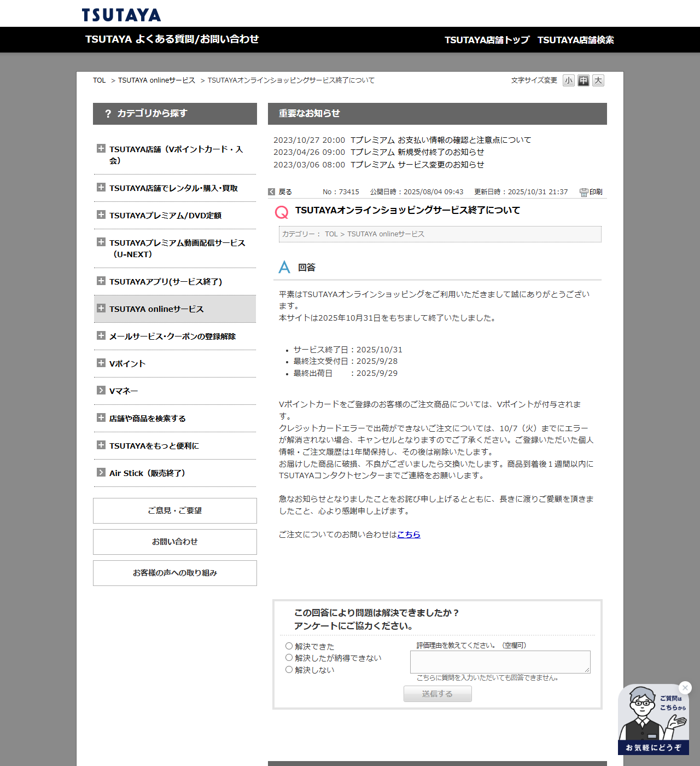Open notice お支払い情報の確認と注意点について
The image size is (700, 766).
(441, 140)
